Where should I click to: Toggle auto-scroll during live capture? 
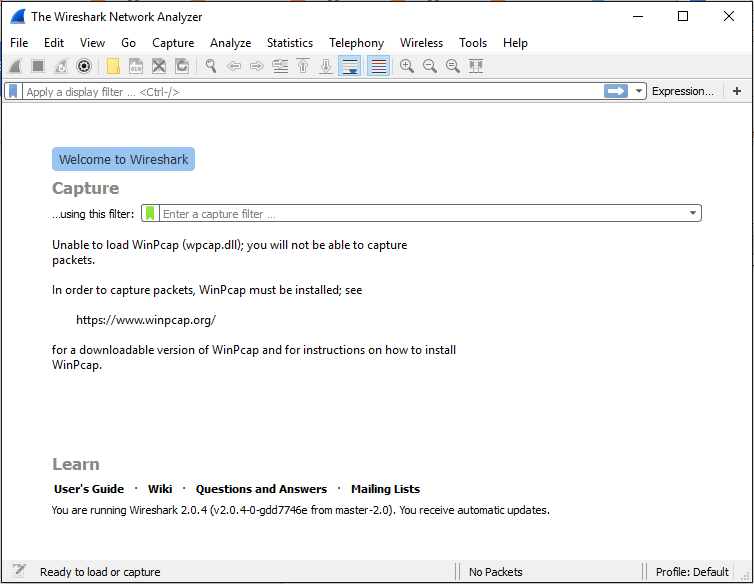click(x=350, y=66)
